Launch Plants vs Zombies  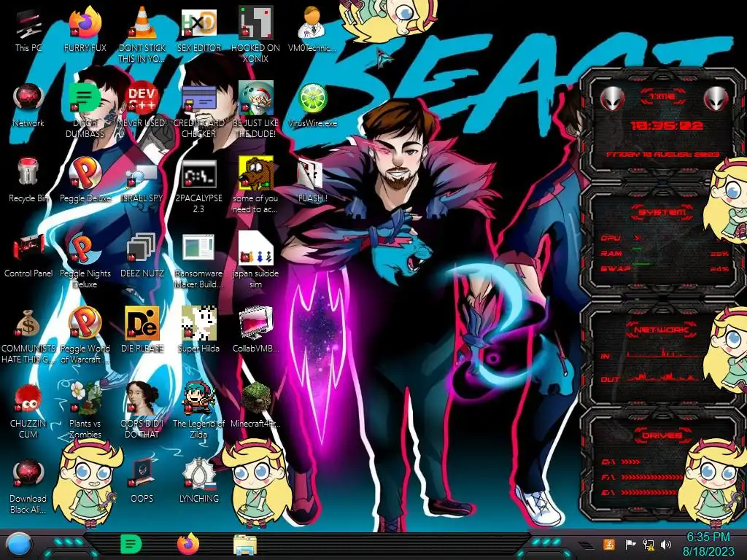coord(85,411)
